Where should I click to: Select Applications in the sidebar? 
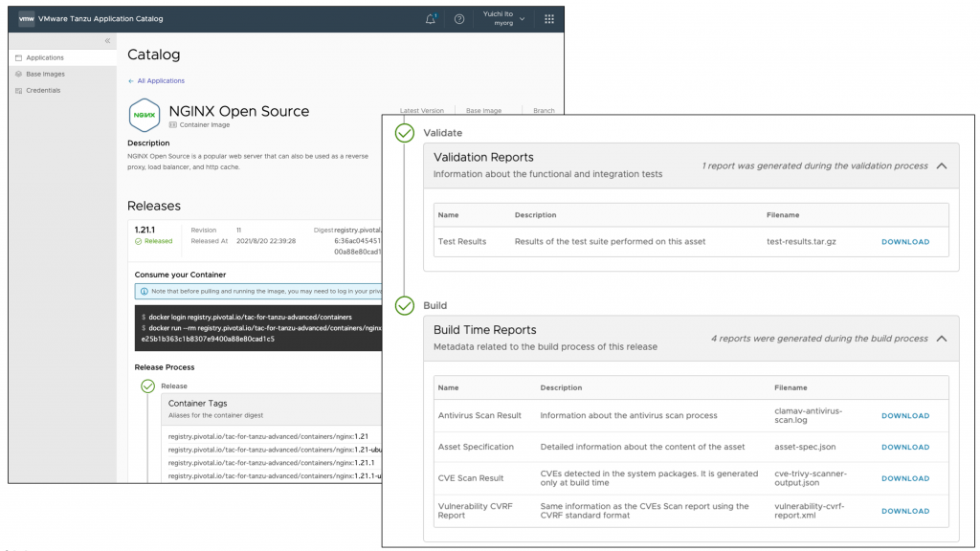(45, 57)
